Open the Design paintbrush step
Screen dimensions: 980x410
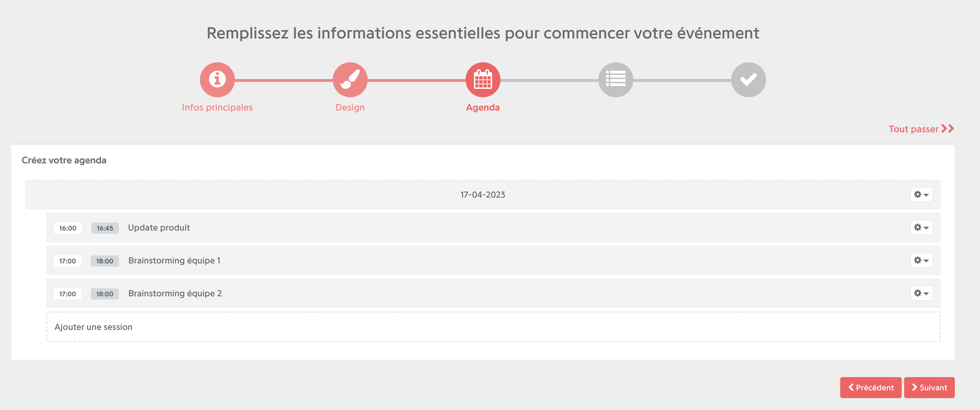click(350, 79)
